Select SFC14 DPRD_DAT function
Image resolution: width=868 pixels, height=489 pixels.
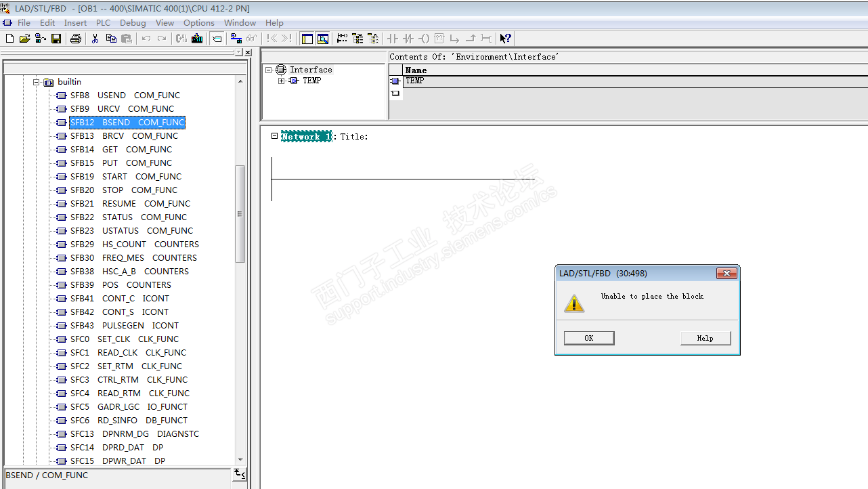coord(118,448)
